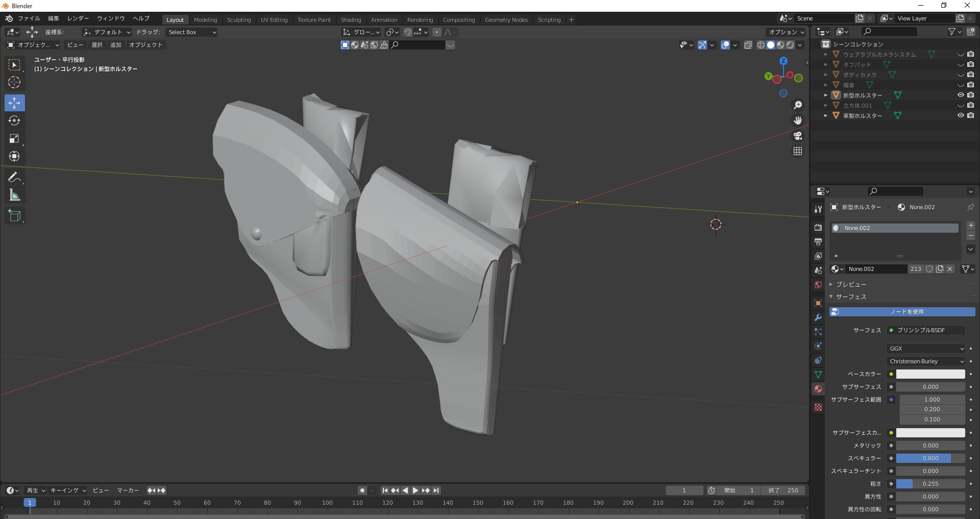Viewport: 980px width, 519px height.
Task: Play the animation in timeline
Action: pyautogui.click(x=415, y=490)
